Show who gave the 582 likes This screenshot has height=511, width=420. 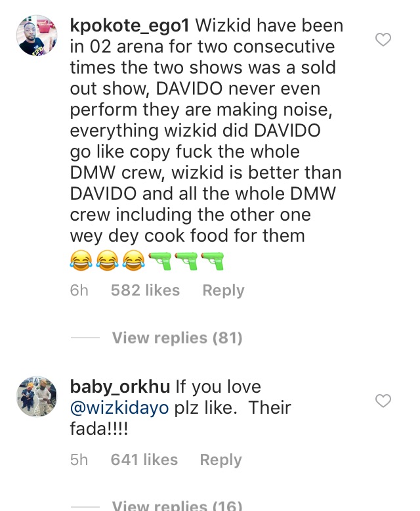[x=145, y=290]
